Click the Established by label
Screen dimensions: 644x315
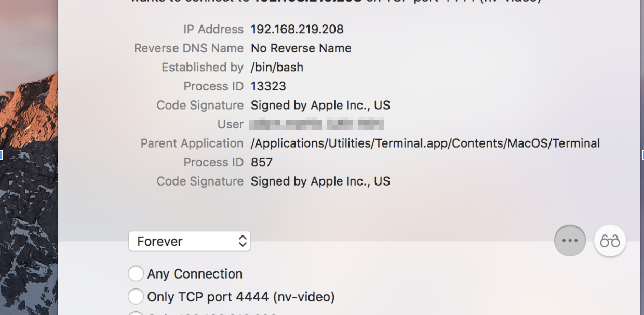pyautogui.click(x=202, y=68)
